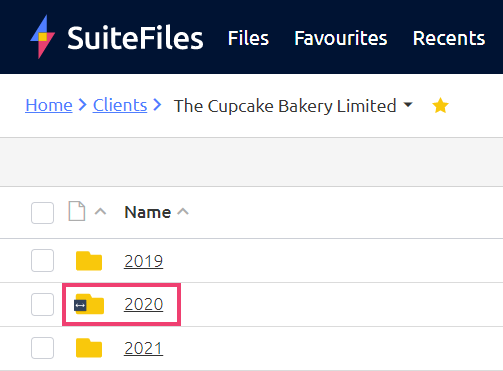Select the checkbox for the 2021 folder

42,348
